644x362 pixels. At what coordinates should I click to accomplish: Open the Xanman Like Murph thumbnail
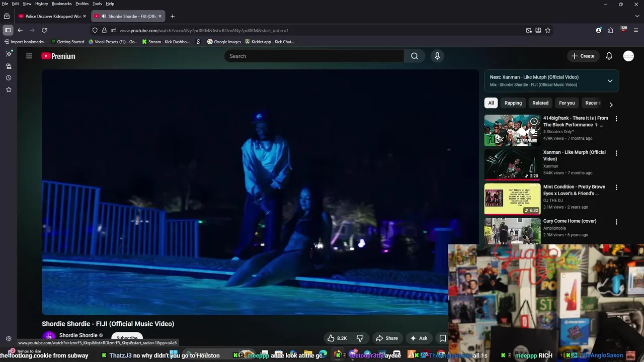tap(512, 164)
